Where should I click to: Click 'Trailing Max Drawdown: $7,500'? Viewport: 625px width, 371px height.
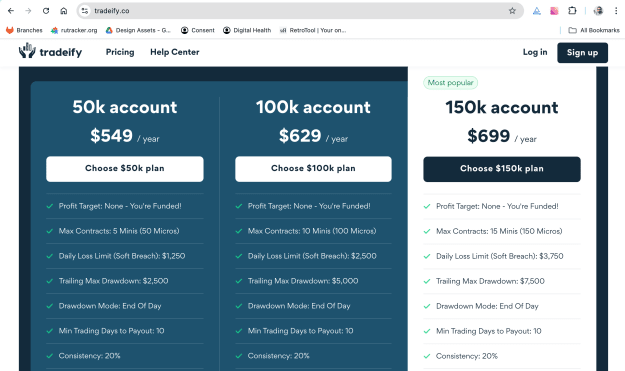[x=490, y=281]
